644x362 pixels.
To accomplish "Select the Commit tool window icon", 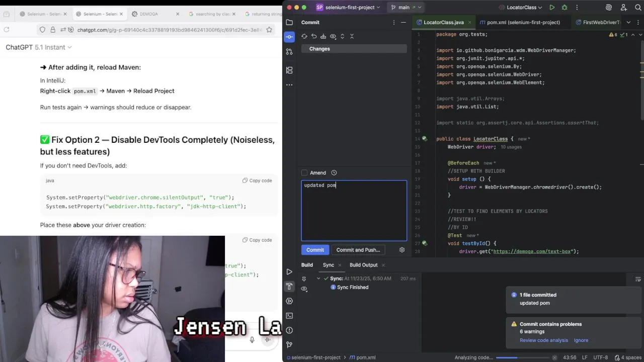I will point(289,37).
